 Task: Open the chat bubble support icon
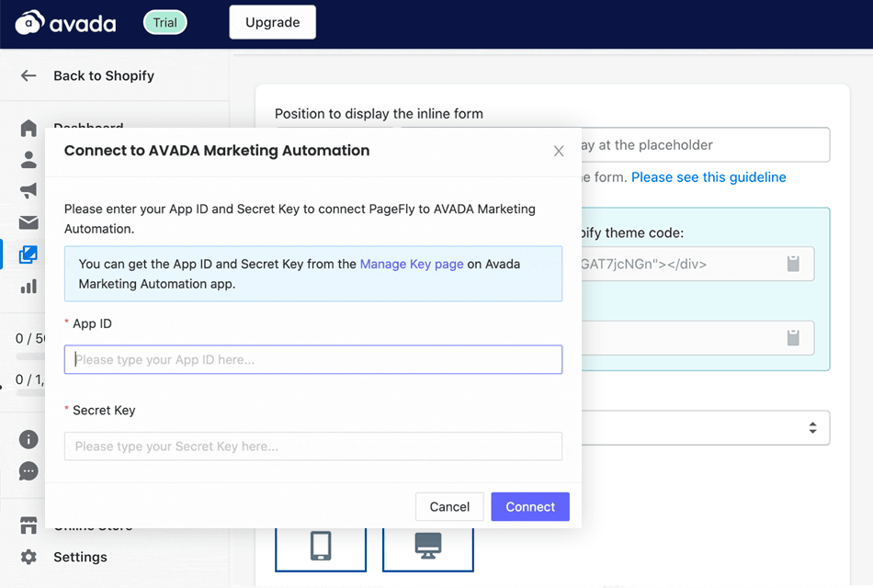tap(28, 471)
